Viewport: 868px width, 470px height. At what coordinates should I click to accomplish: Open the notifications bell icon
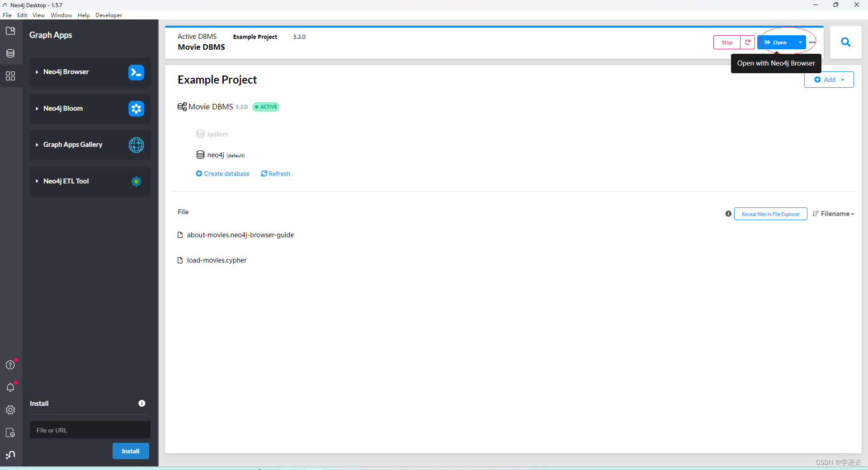pyautogui.click(x=10, y=387)
